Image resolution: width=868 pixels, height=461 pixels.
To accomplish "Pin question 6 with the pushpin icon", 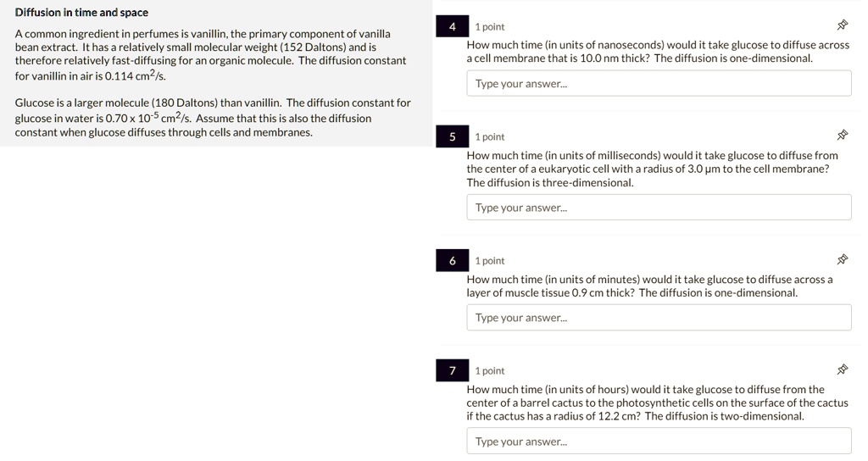I will 843,259.
